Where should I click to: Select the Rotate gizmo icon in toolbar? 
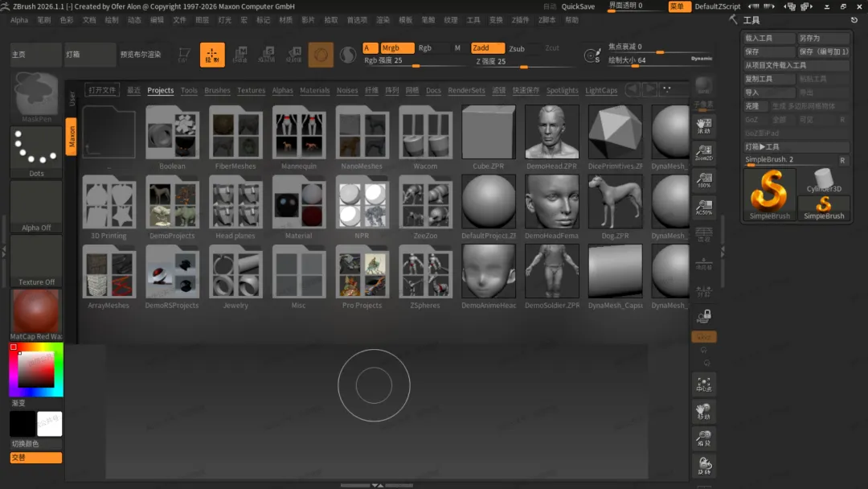(x=294, y=55)
